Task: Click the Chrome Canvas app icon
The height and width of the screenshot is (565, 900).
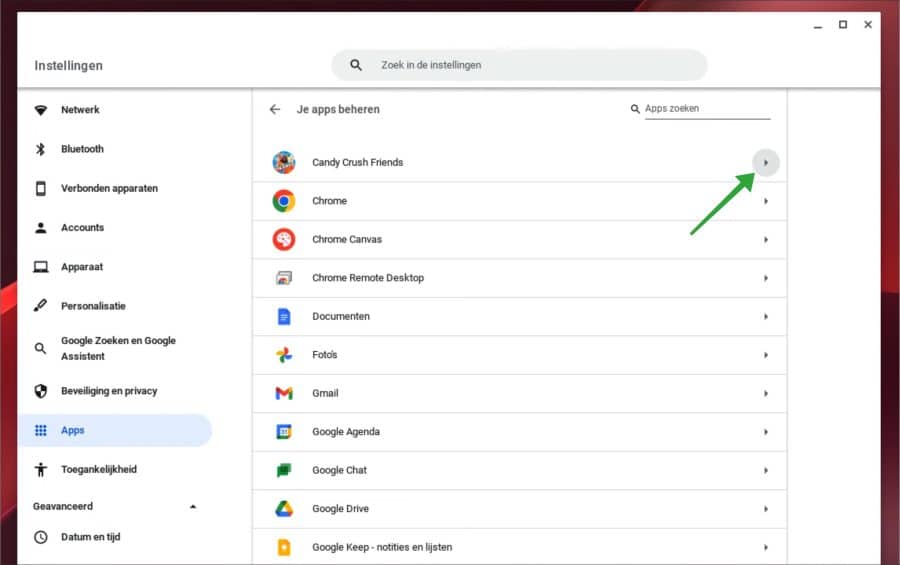Action: pos(284,239)
